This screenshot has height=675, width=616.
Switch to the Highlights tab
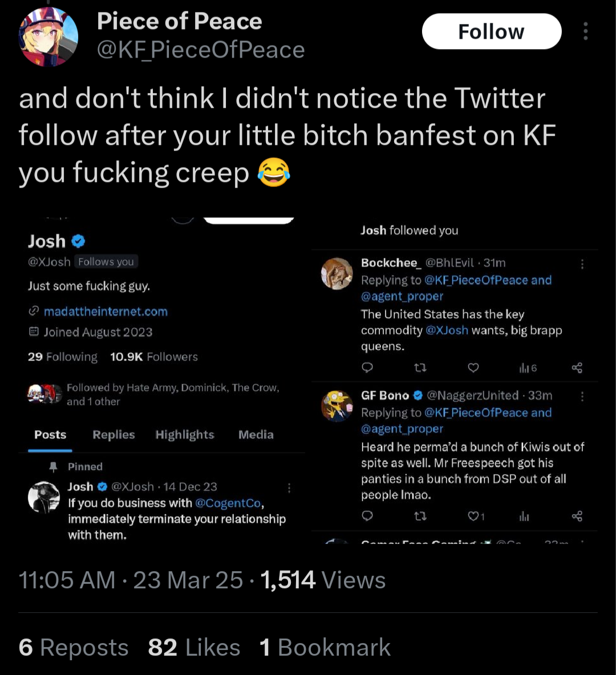(185, 435)
